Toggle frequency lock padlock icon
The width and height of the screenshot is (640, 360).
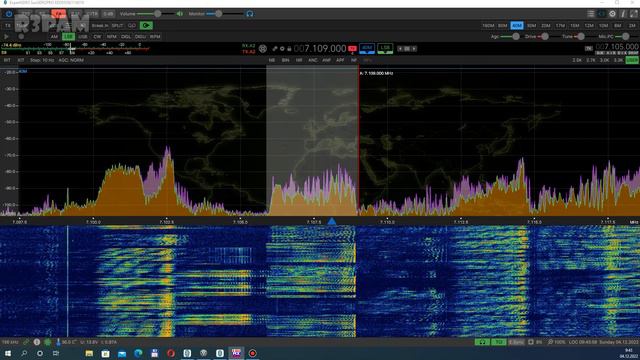(289, 49)
